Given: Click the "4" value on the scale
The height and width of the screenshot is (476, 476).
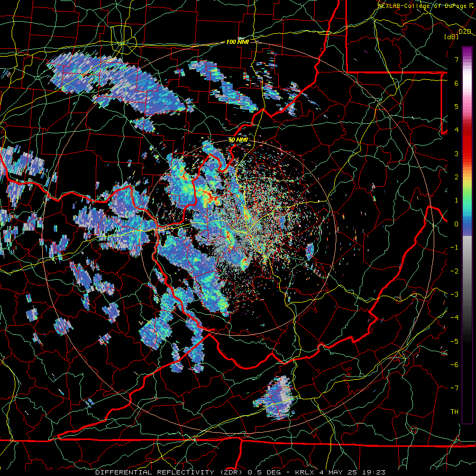Looking at the screenshot, I should coord(456,130).
